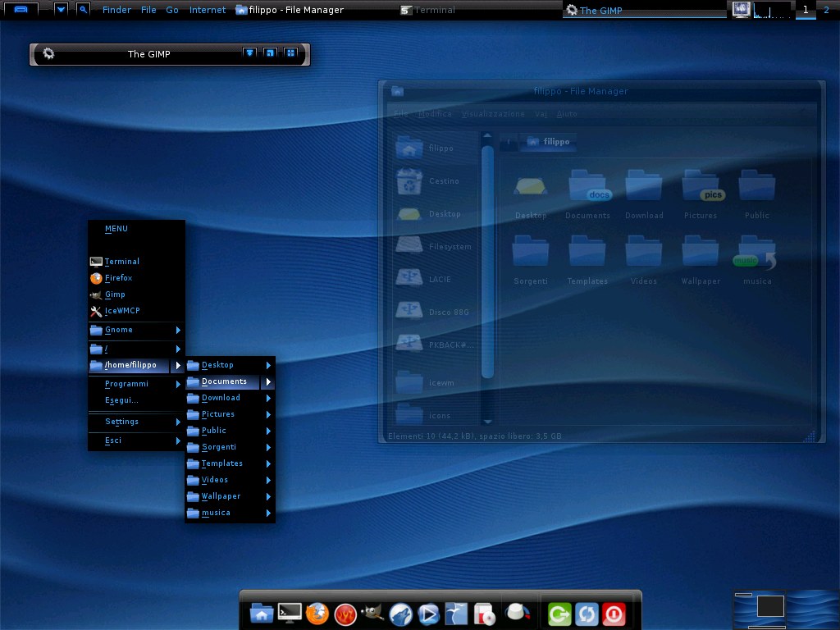Open the home folder icon in the dock
Image resolution: width=840 pixels, height=630 pixels.
(x=262, y=614)
